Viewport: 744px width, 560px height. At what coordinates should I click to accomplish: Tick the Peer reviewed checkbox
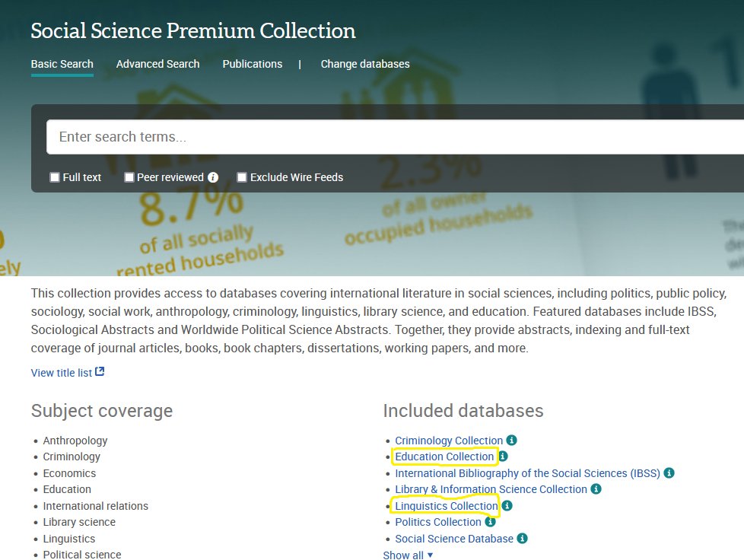point(129,177)
